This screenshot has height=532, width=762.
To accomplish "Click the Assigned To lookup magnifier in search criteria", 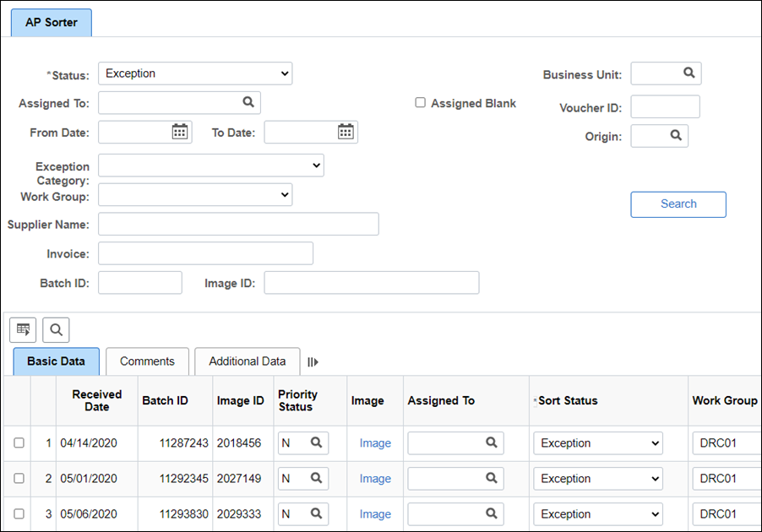I will click(248, 102).
